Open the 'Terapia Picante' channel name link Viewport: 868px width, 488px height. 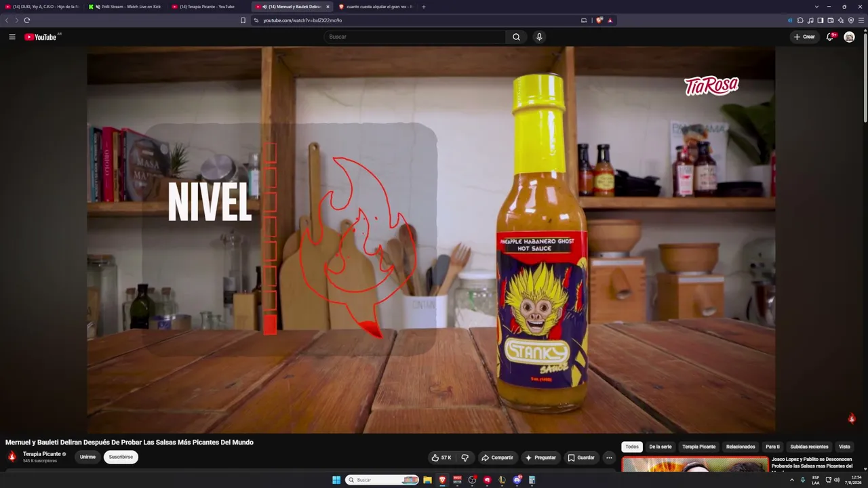pos(42,454)
